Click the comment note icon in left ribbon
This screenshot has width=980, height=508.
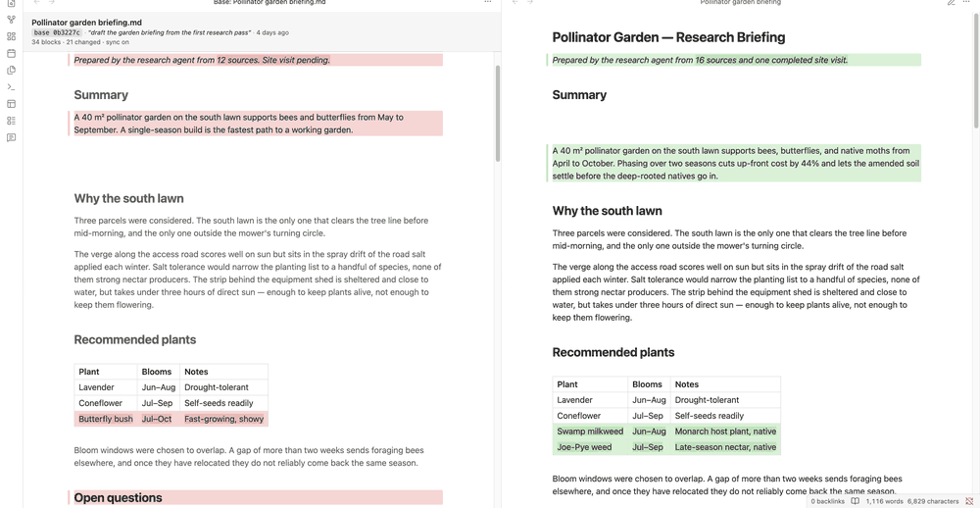[11, 137]
